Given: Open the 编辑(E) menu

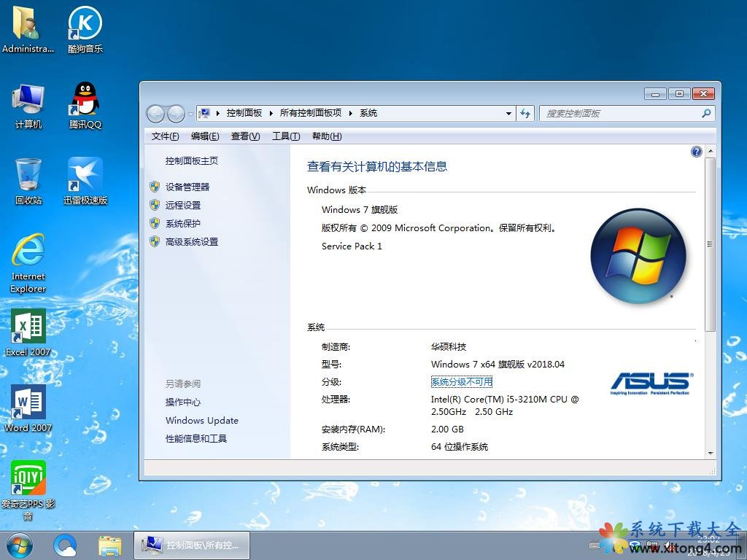Looking at the screenshot, I should pyautogui.click(x=205, y=136).
